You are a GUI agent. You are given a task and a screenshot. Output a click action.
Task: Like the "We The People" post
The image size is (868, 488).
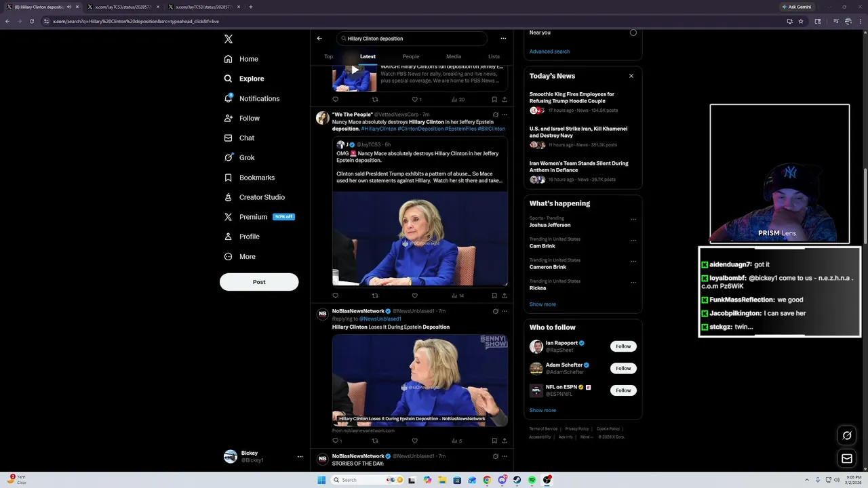click(414, 296)
